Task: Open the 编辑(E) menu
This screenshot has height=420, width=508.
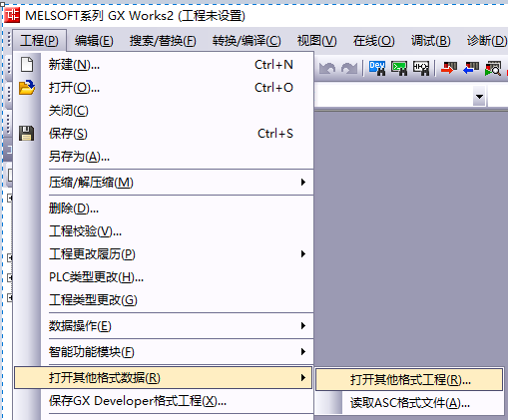Action: click(94, 41)
